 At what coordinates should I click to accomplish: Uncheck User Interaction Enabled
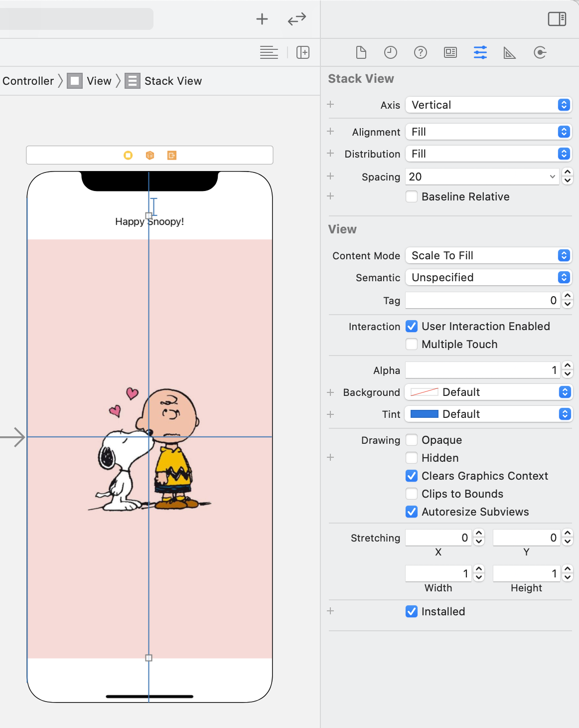(x=412, y=326)
